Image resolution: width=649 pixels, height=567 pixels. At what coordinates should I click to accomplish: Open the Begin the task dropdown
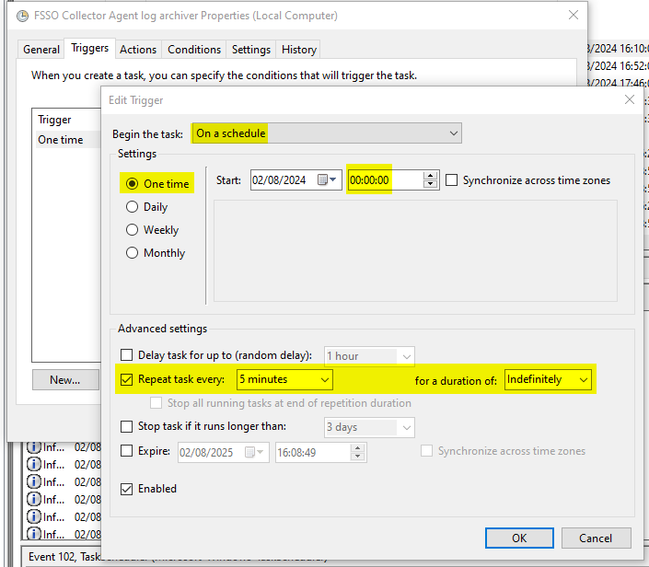327,133
